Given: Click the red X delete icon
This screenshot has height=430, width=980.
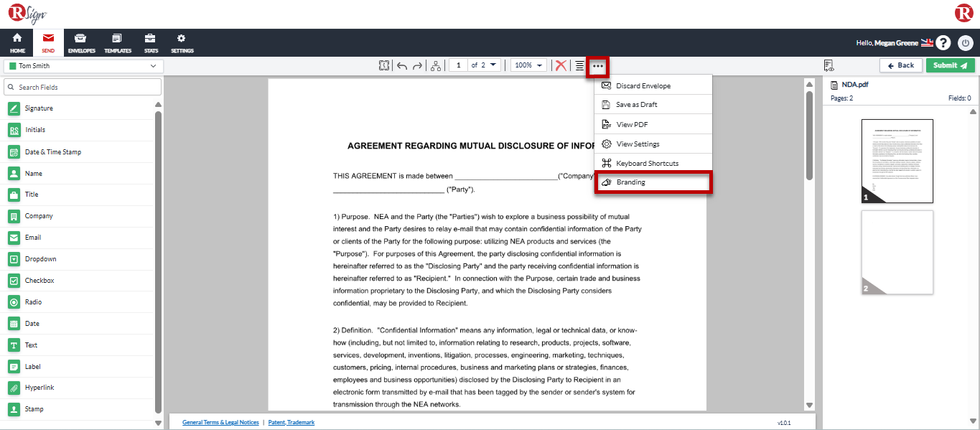Looking at the screenshot, I should tap(561, 65).
